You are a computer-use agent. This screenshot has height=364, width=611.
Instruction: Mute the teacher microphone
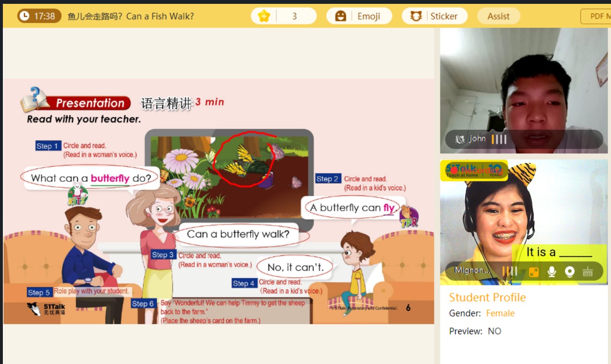pos(552,272)
